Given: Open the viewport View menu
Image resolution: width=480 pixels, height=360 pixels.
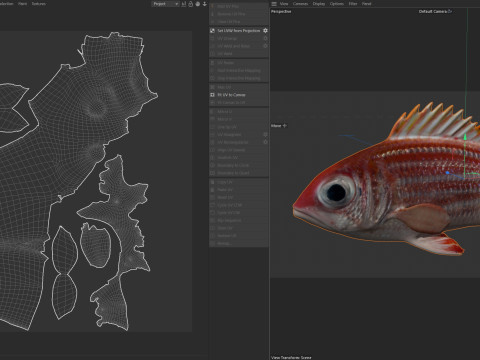Looking at the screenshot, I should 284,4.
